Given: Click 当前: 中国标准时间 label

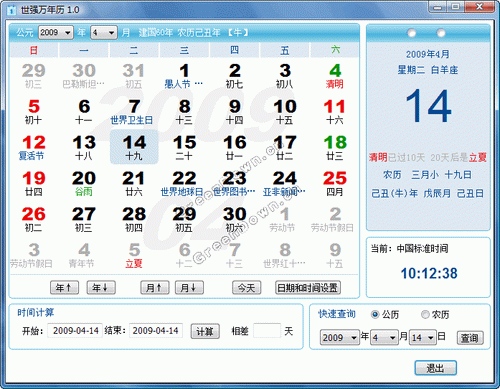Looking at the screenshot, I should (x=409, y=249).
